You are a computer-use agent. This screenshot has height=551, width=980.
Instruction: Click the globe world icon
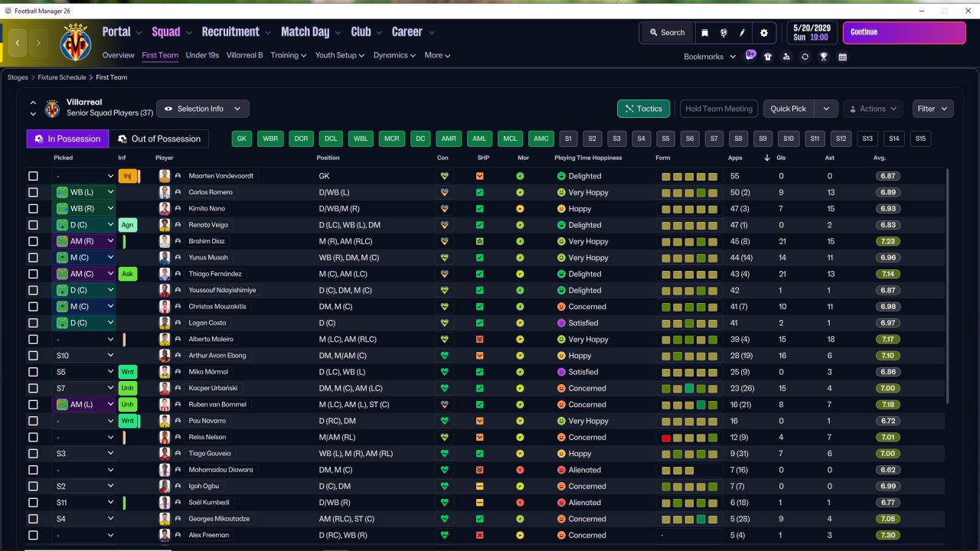724,33
